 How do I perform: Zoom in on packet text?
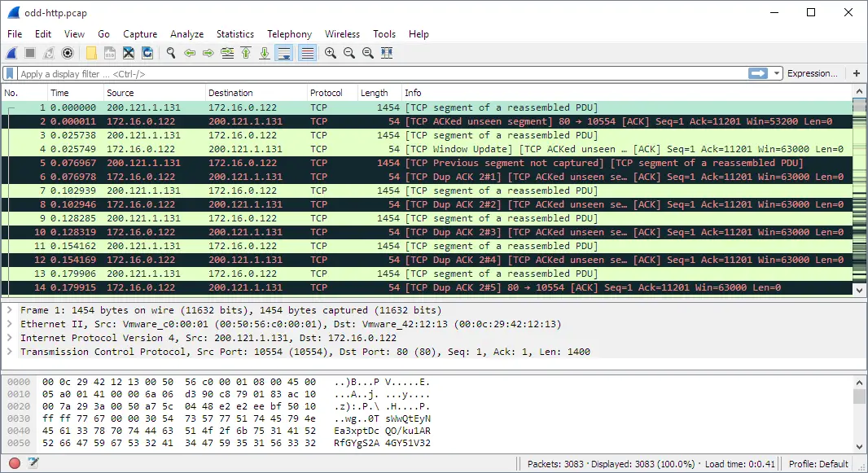pos(330,53)
